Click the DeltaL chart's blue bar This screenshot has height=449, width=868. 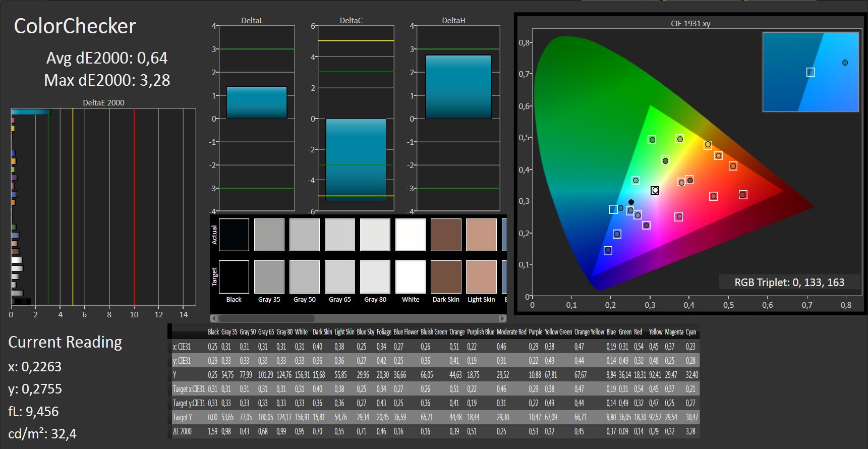coord(257,102)
